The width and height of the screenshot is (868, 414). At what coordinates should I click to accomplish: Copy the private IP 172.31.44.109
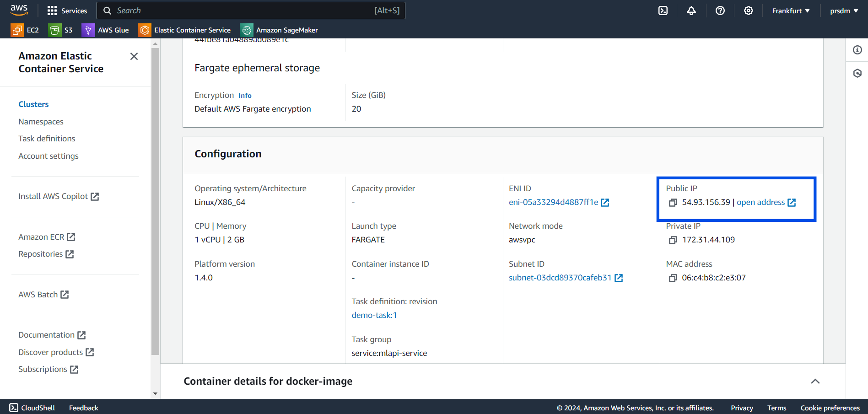(673, 240)
